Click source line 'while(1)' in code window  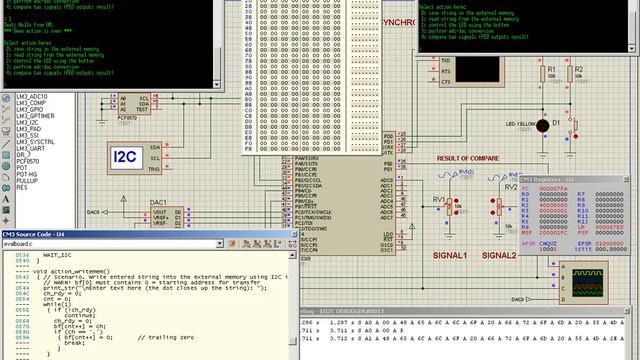click(x=57, y=304)
